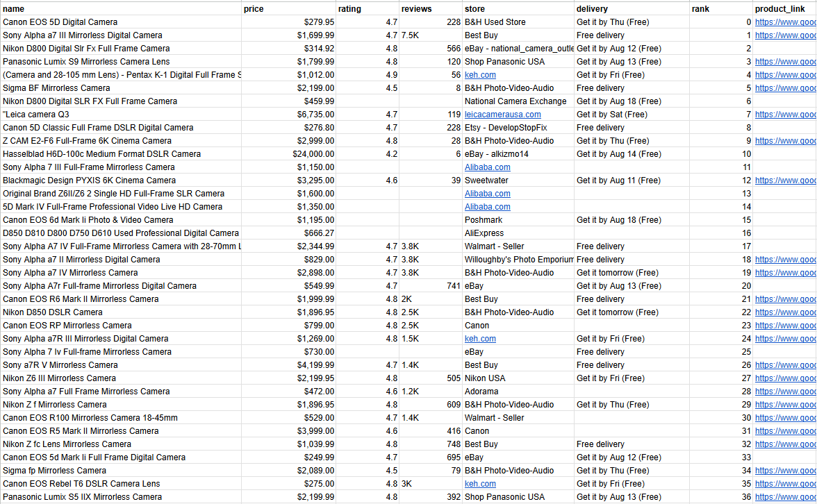Select the Hasselblad H6D-100c name cell

click(121, 154)
